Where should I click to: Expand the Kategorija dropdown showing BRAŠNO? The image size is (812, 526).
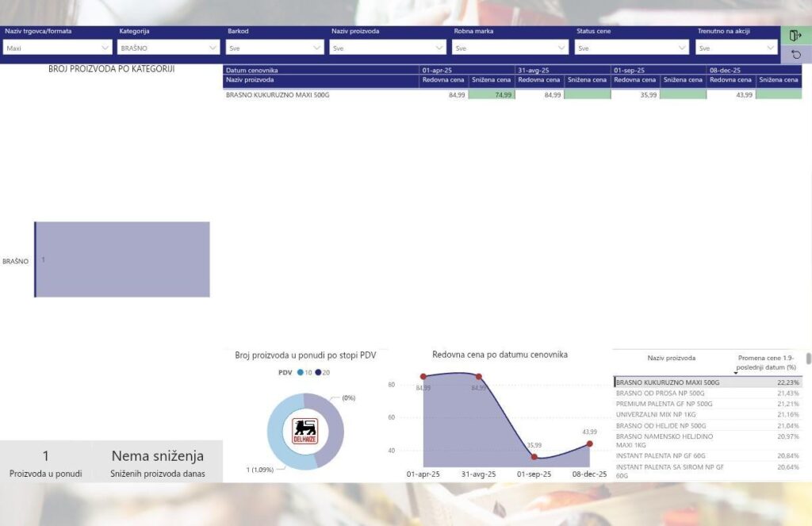pyautogui.click(x=168, y=48)
